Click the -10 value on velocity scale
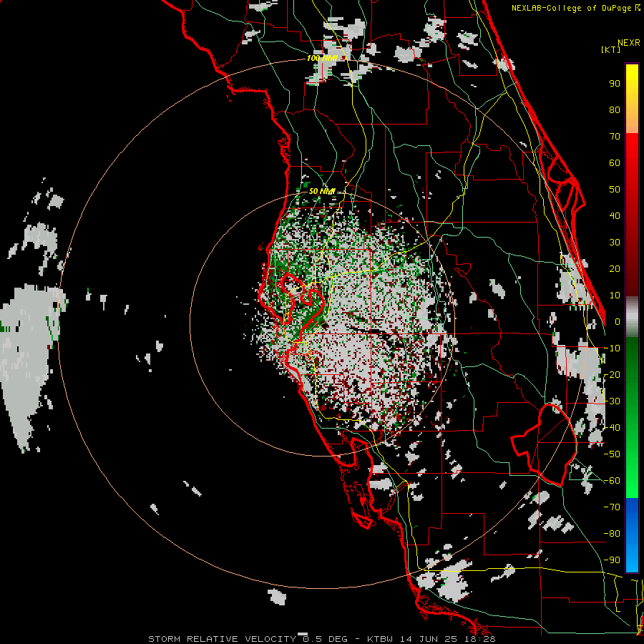This screenshot has height=644, width=644. (x=612, y=348)
